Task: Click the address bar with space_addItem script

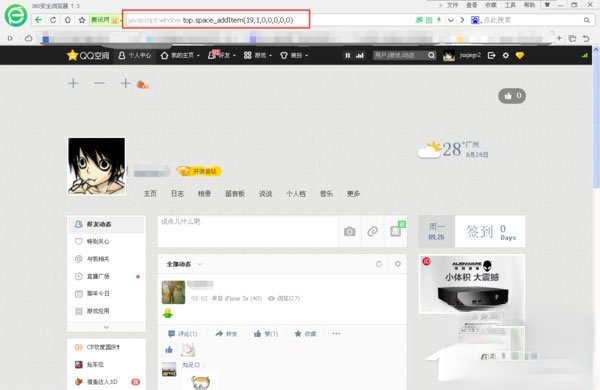Action: point(216,20)
